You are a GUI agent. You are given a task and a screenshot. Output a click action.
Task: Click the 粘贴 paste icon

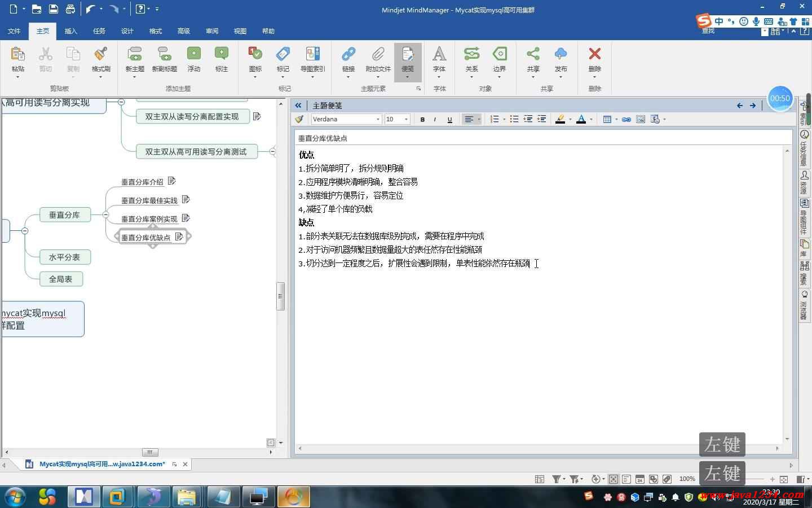click(x=17, y=54)
